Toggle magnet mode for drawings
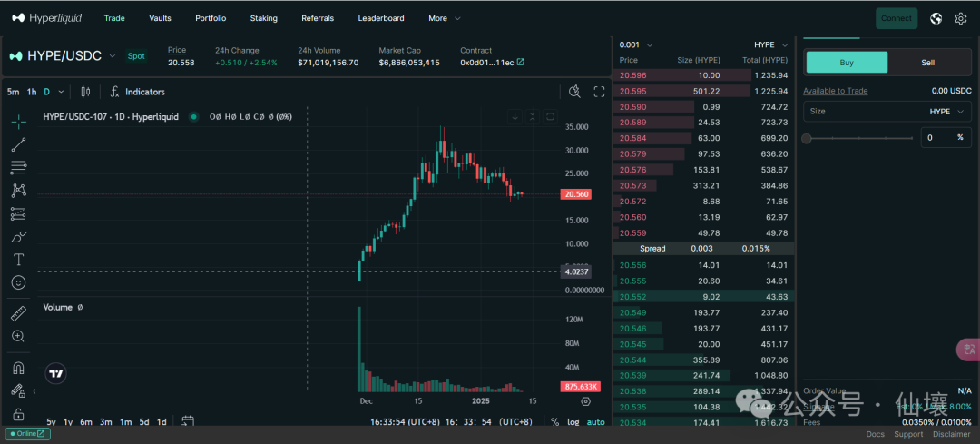 19,369
